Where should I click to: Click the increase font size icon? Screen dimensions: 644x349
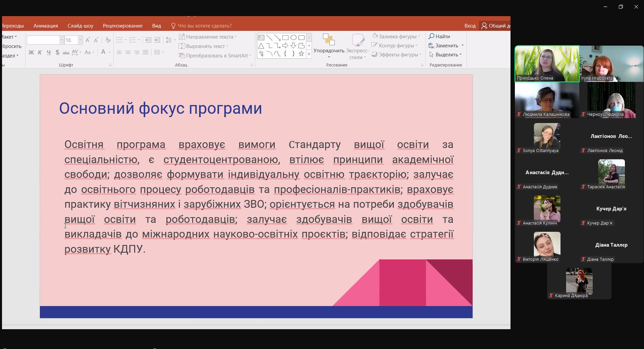(88, 40)
